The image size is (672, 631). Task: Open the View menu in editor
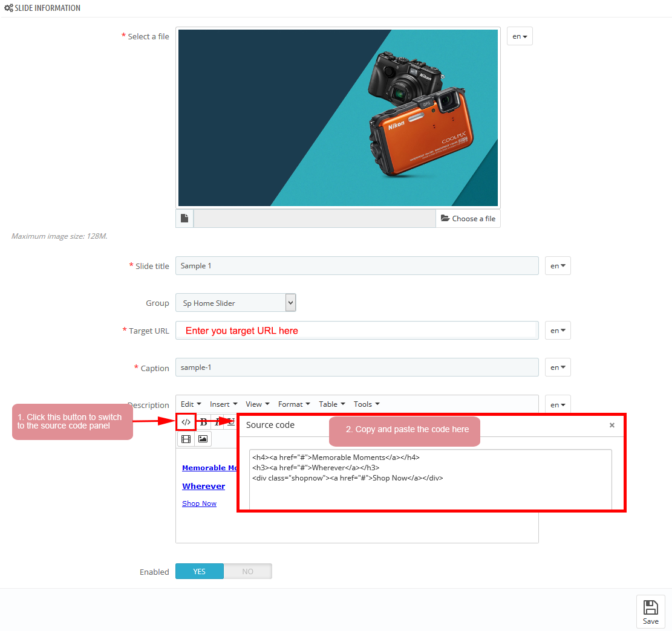pyautogui.click(x=258, y=404)
